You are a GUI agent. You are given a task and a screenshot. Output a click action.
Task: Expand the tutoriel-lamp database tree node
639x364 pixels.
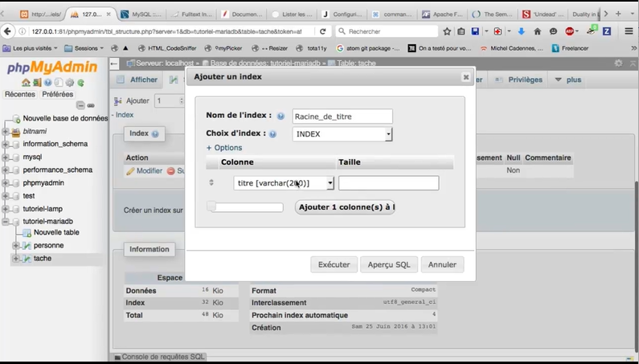pyautogui.click(x=6, y=208)
